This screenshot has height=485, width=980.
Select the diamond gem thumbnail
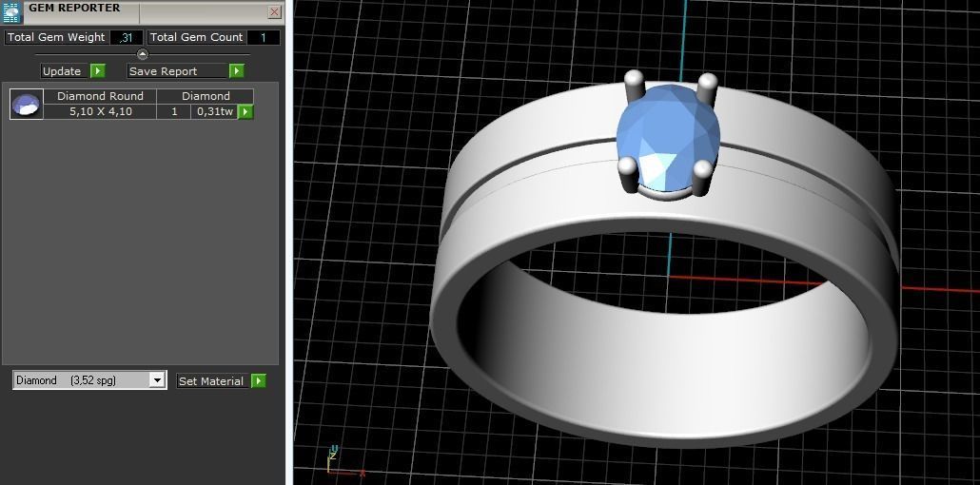pos(27,105)
